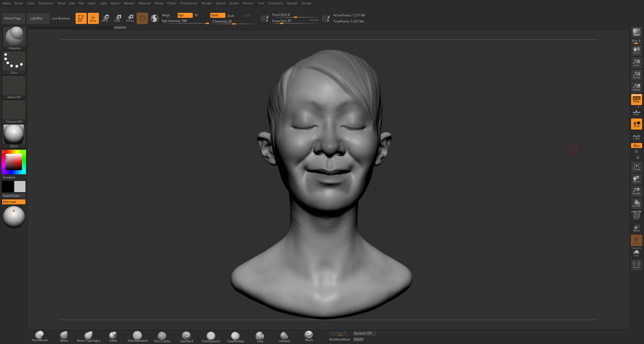This screenshot has height=344, width=644.
Task: Open the Zplugin menu
Action: pyautogui.click(x=292, y=3)
